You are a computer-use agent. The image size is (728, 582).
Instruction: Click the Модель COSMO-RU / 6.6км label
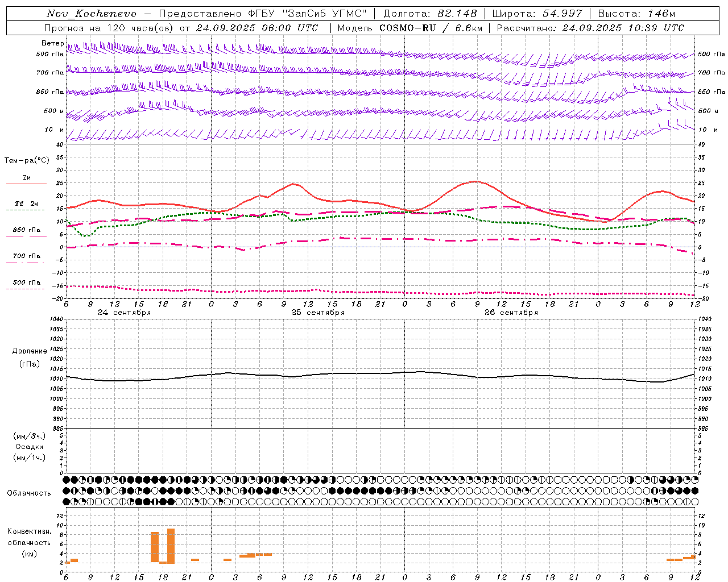pos(409,28)
